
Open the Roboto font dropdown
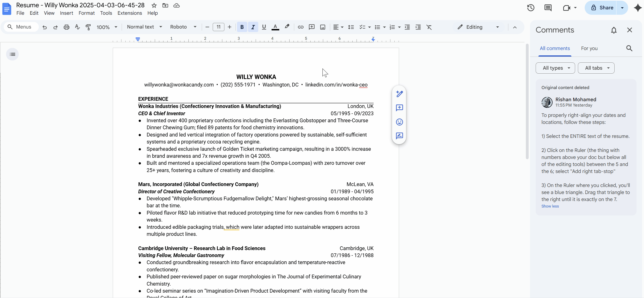click(183, 27)
